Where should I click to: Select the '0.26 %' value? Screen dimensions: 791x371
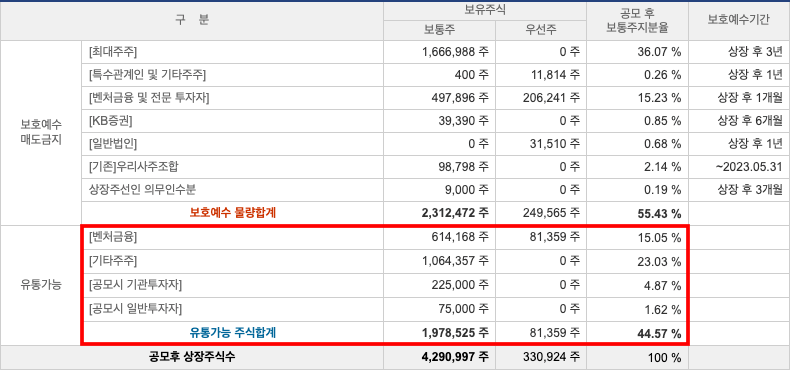(661, 75)
